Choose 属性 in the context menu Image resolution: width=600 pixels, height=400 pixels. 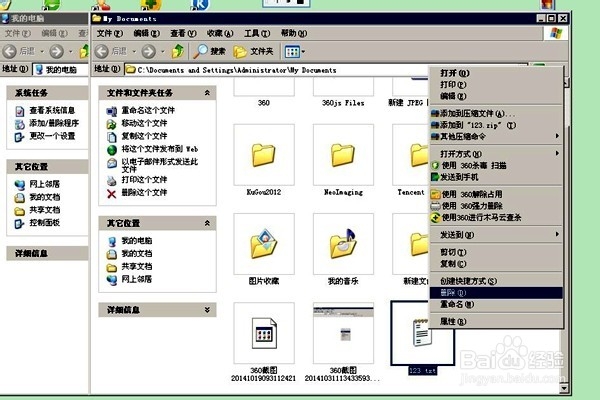point(496,322)
